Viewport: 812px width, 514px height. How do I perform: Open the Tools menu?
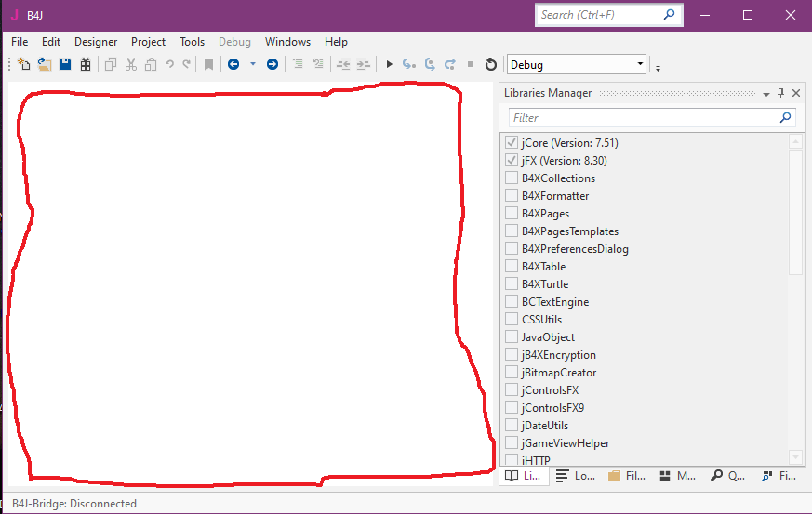tap(193, 42)
